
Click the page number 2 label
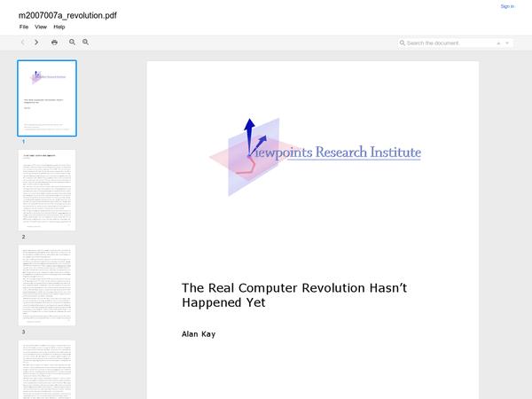pos(23,237)
